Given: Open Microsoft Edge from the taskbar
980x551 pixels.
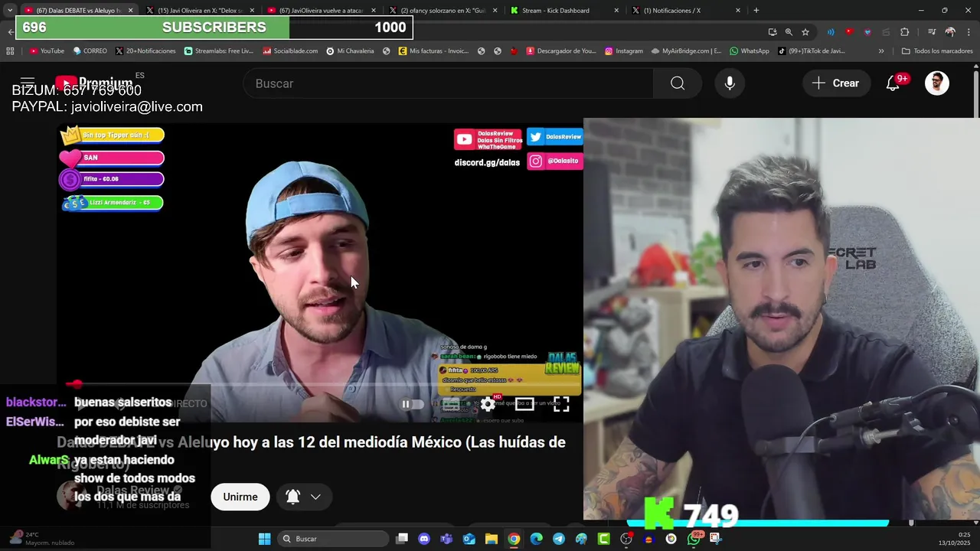Looking at the screenshot, I should tap(536, 539).
